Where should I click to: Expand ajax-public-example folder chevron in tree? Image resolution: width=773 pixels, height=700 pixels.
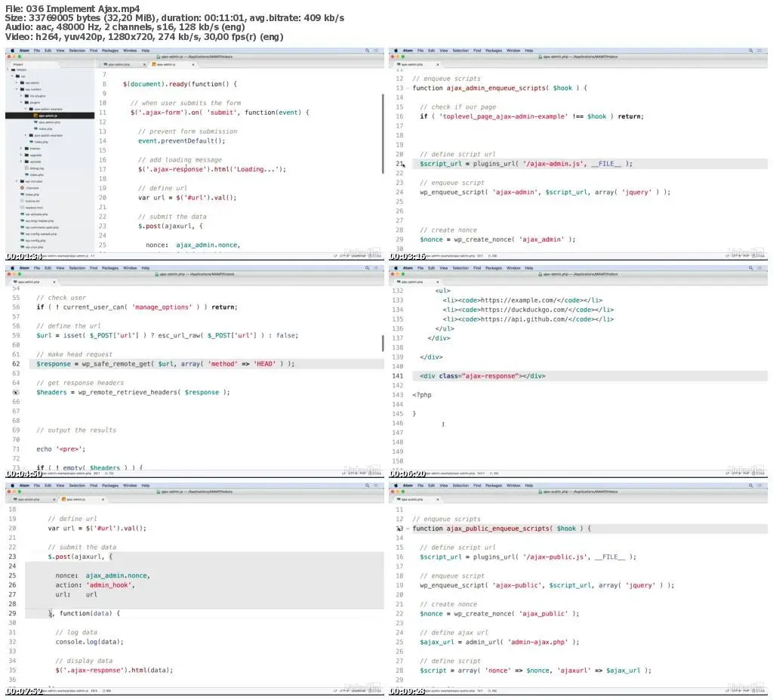click(x=26, y=135)
